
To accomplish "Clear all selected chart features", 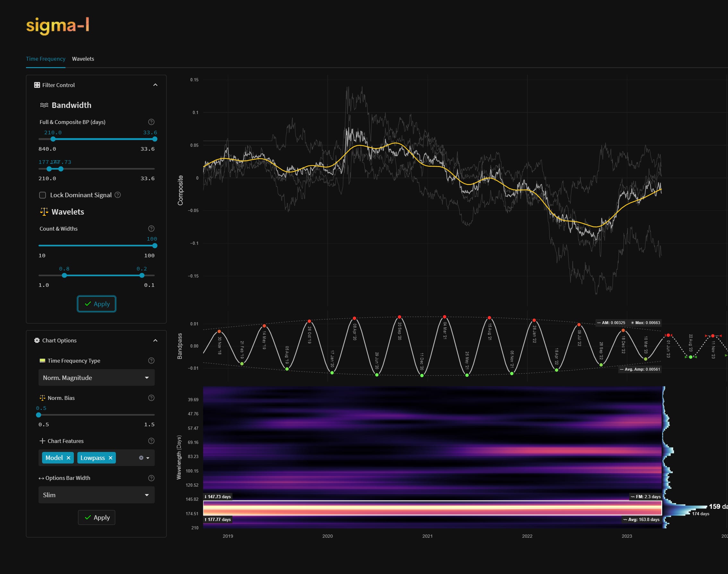I will [141, 458].
